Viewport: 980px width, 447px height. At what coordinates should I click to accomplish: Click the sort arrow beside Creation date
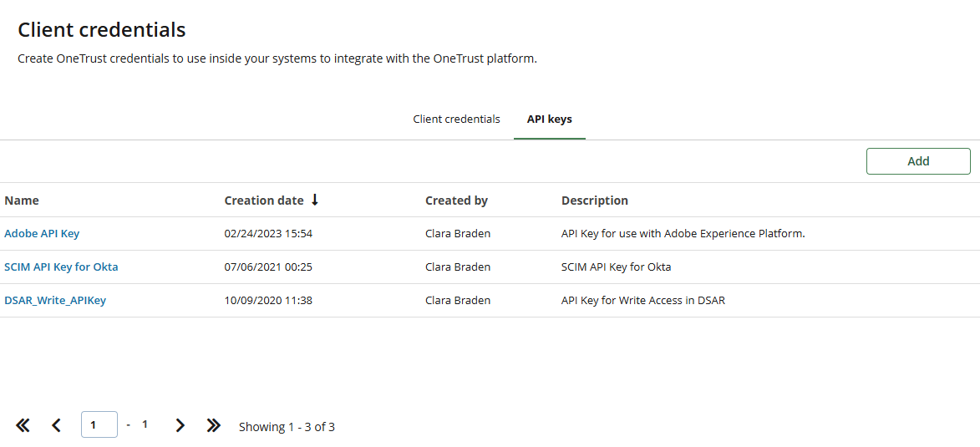315,200
